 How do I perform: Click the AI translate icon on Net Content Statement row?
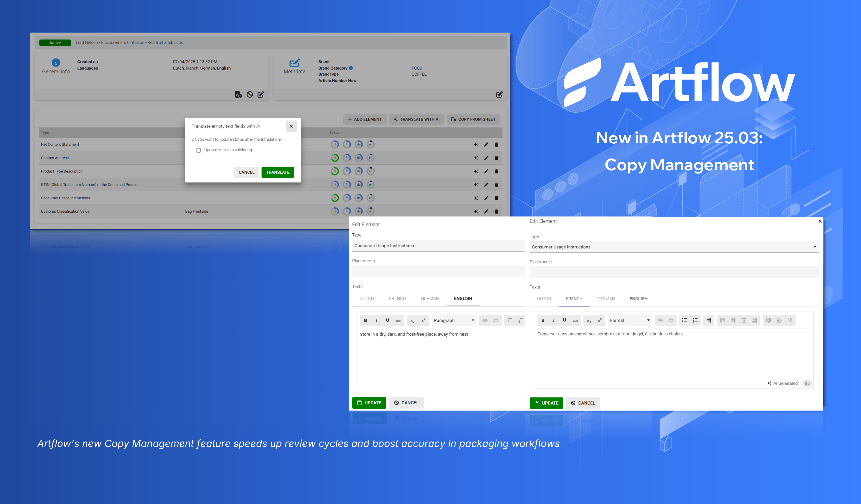[476, 144]
